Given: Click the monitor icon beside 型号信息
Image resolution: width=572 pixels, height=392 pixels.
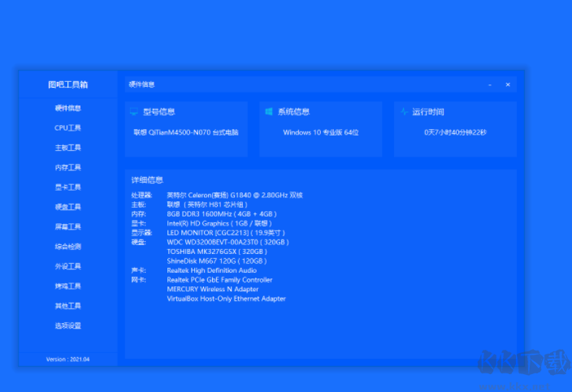Looking at the screenshot, I should click(x=134, y=112).
